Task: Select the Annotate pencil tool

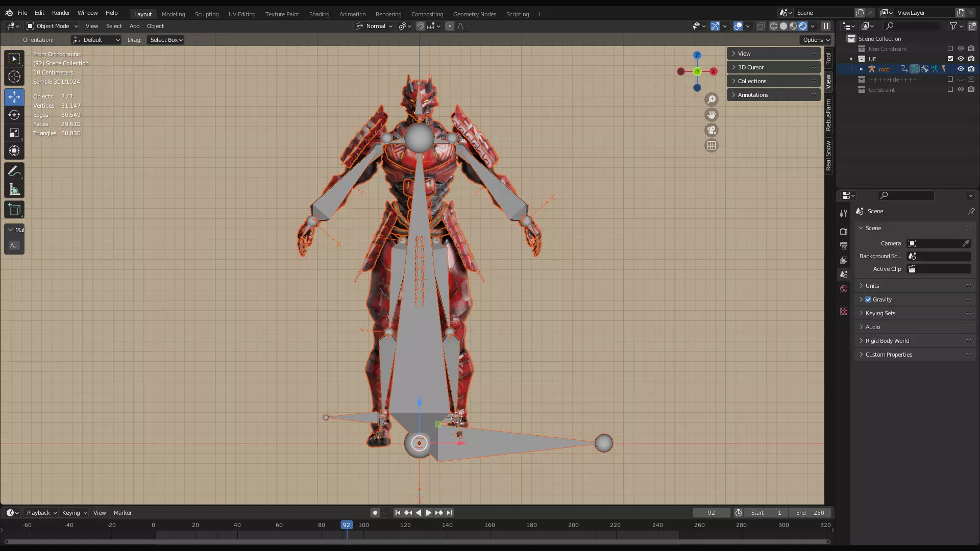Action: click(x=14, y=171)
